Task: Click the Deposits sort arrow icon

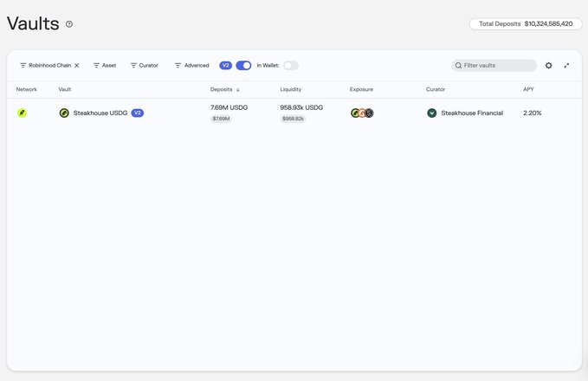Action: pyautogui.click(x=238, y=90)
